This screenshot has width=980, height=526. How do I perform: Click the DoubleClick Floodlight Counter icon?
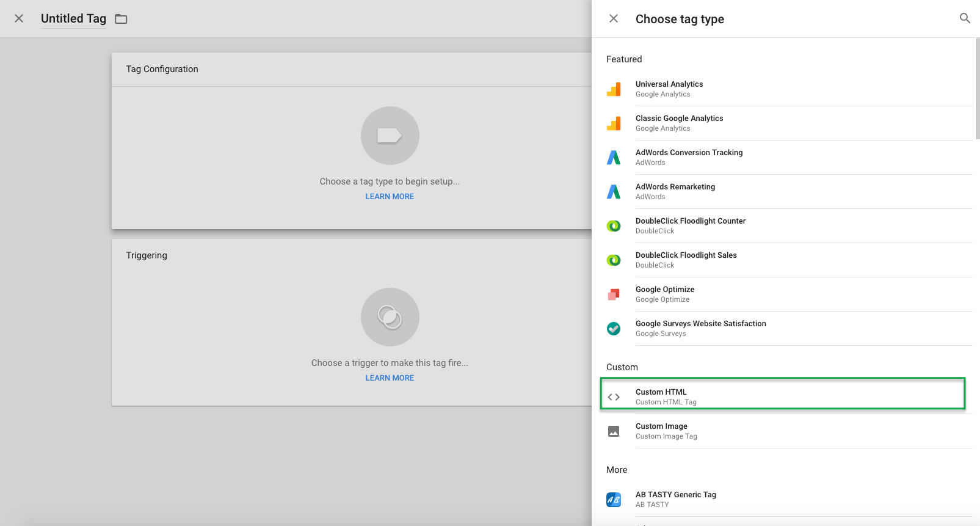coord(614,226)
